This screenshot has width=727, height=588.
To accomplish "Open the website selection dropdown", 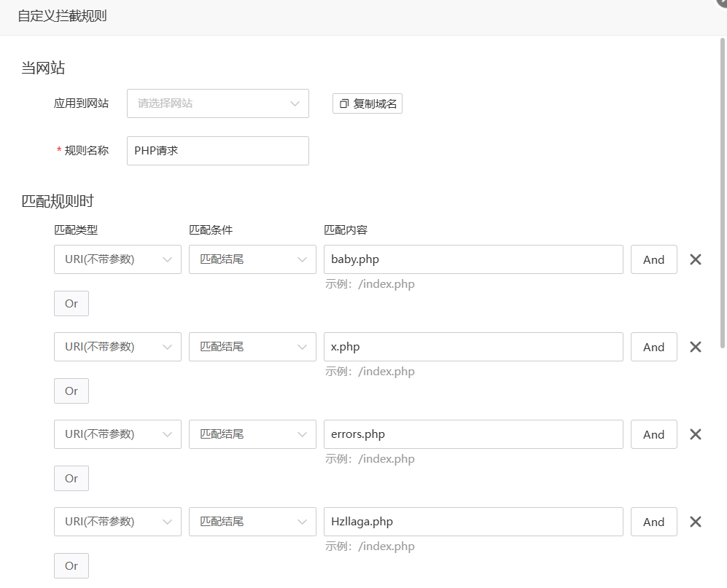I will 218,103.
